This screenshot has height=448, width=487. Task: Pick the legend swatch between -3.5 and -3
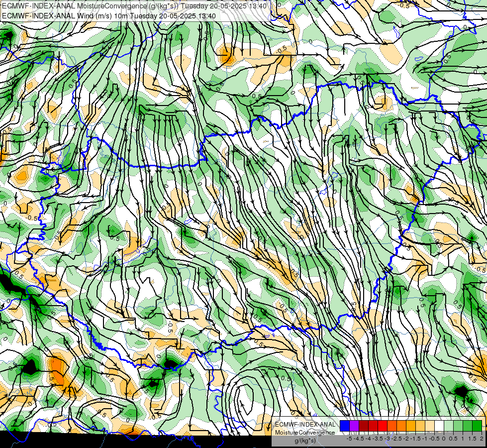383,426
